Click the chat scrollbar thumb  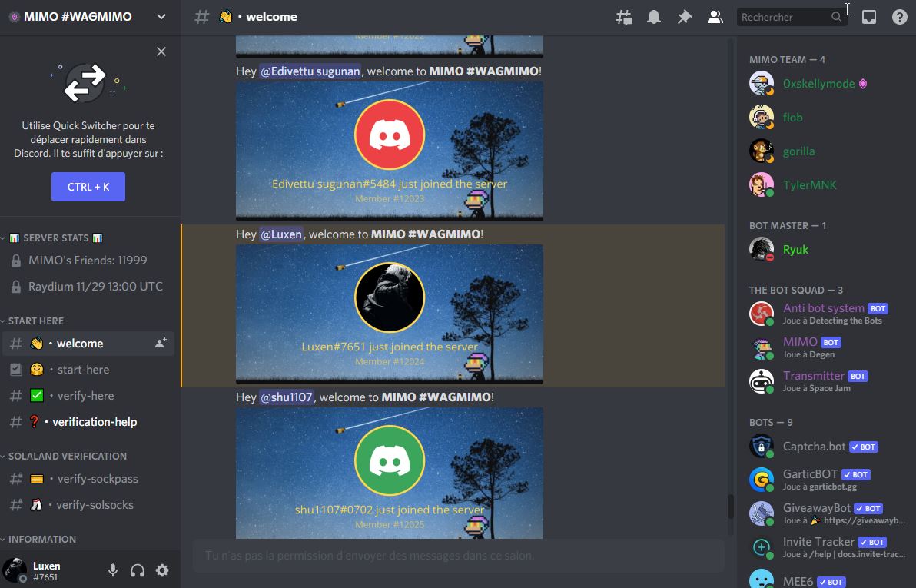[730, 507]
